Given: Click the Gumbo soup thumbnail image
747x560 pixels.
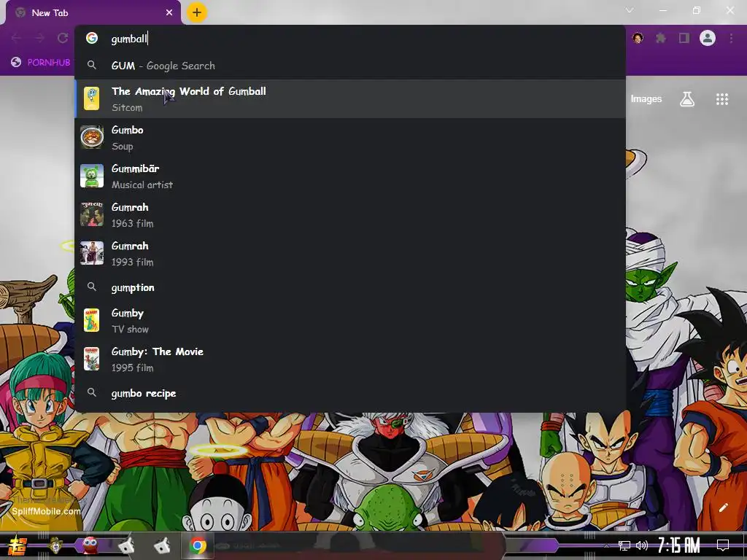Looking at the screenshot, I should (91, 137).
